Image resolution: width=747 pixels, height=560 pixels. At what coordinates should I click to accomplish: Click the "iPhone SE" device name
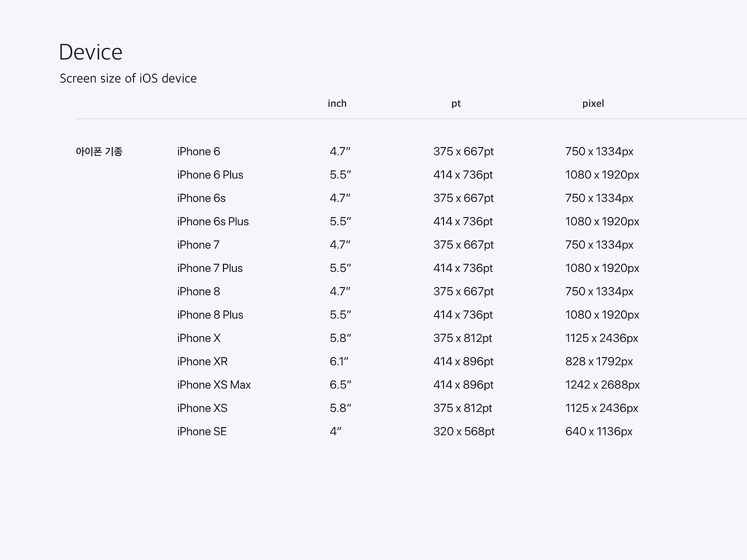(x=202, y=432)
